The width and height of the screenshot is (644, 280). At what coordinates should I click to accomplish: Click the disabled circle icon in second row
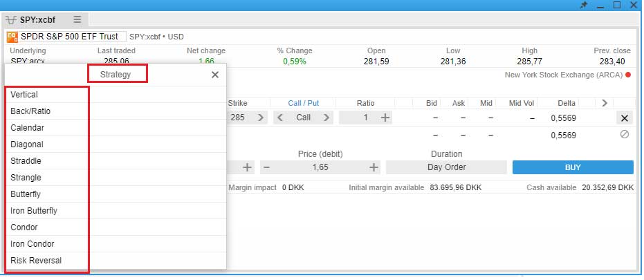click(624, 134)
